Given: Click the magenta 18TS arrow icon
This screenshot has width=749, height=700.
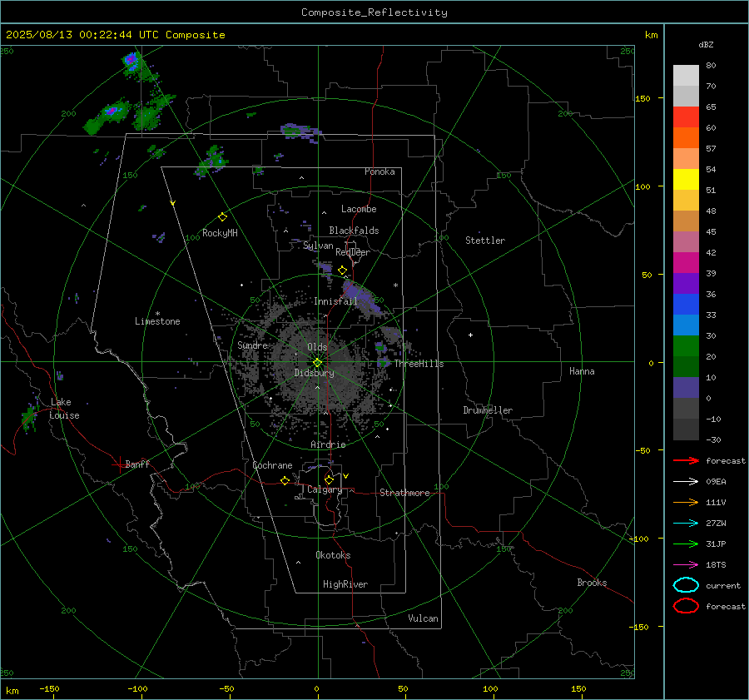Looking at the screenshot, I should tap(686, 565).
